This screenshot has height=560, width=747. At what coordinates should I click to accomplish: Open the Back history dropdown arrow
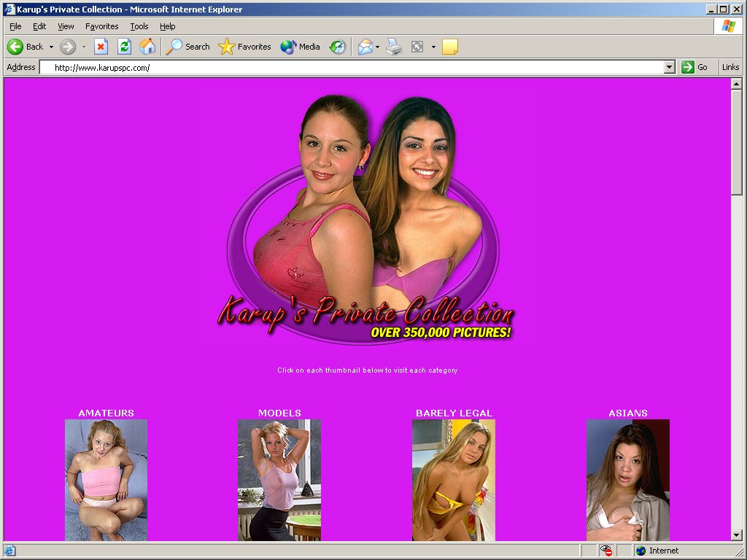51,47
